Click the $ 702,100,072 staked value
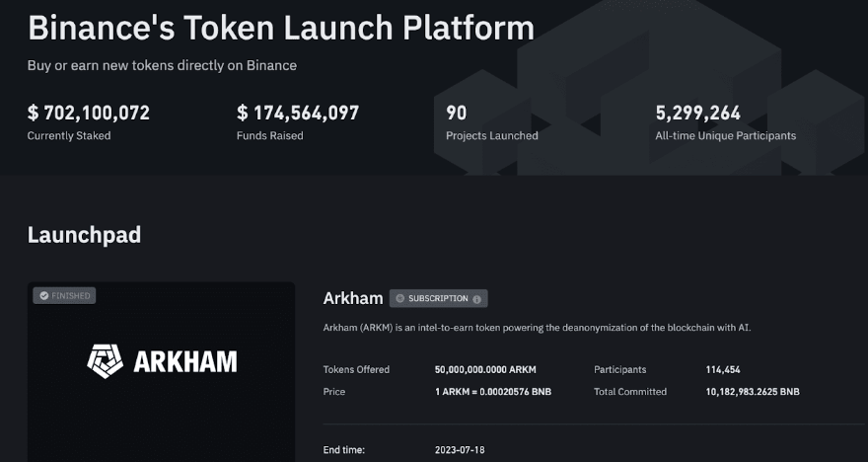The image size is (868, 462). [89, 113]
